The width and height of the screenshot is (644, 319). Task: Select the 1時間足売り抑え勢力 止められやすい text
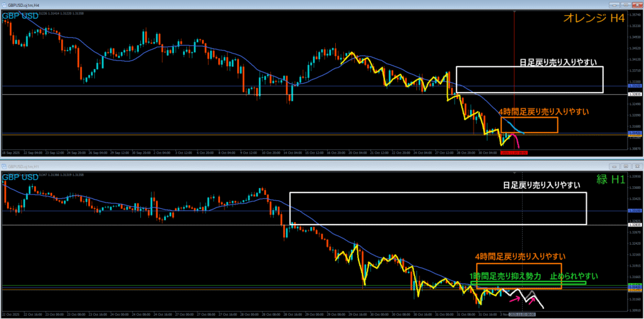click(533, 276)
